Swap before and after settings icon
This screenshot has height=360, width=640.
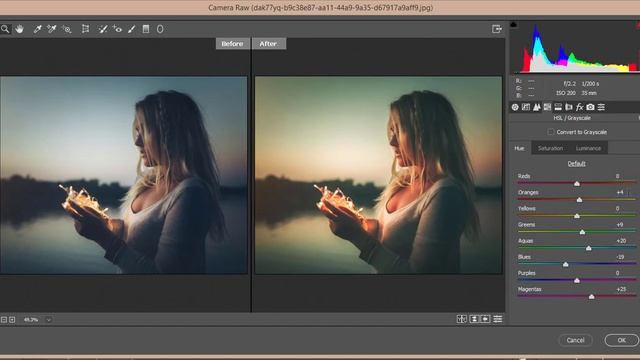click(x=474, y=319)
